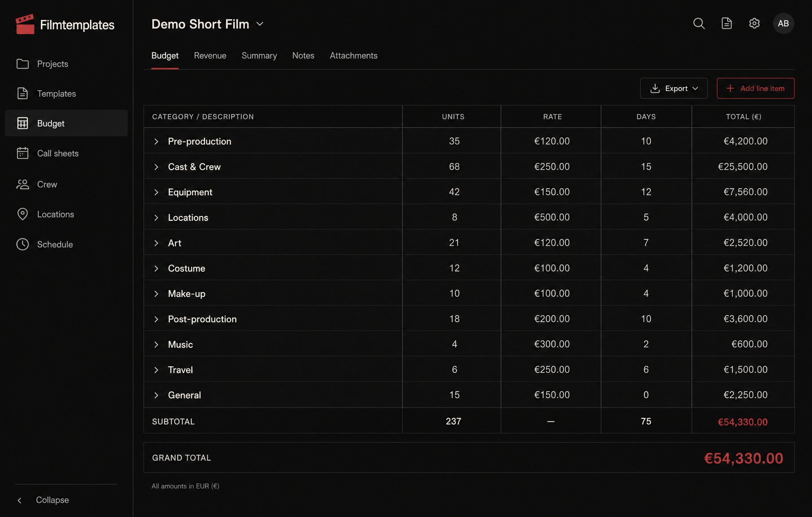Click the document icon in header

(x=727, y=23)
